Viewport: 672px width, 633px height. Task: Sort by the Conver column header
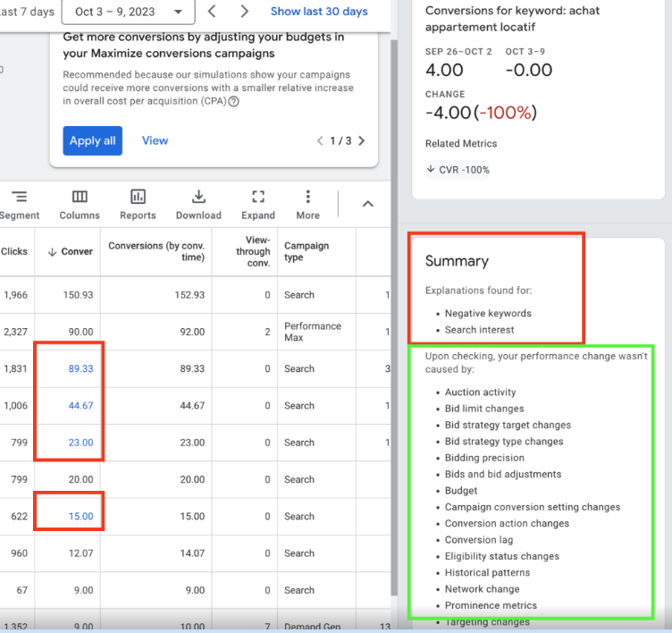point(71,251)
